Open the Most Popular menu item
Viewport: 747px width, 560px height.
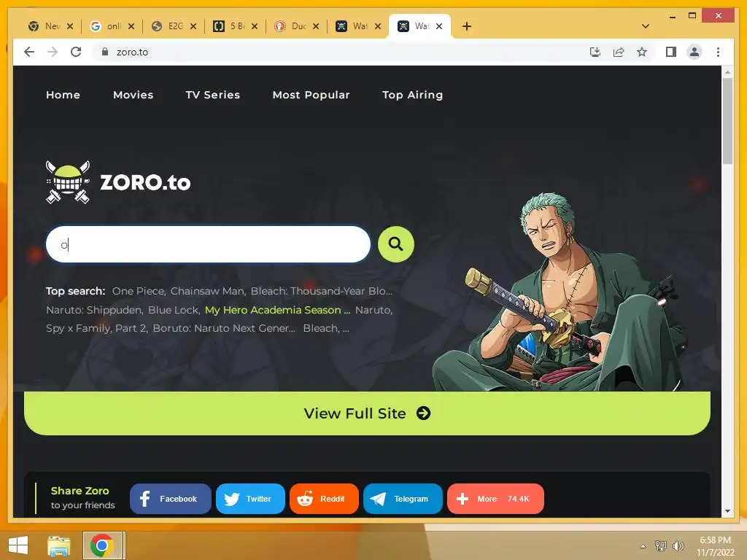311,95
